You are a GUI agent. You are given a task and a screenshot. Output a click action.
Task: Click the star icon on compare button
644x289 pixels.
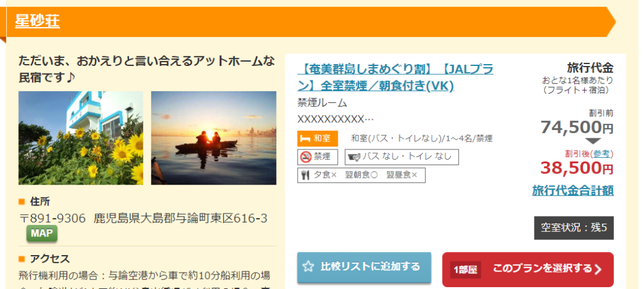point(308,267)
